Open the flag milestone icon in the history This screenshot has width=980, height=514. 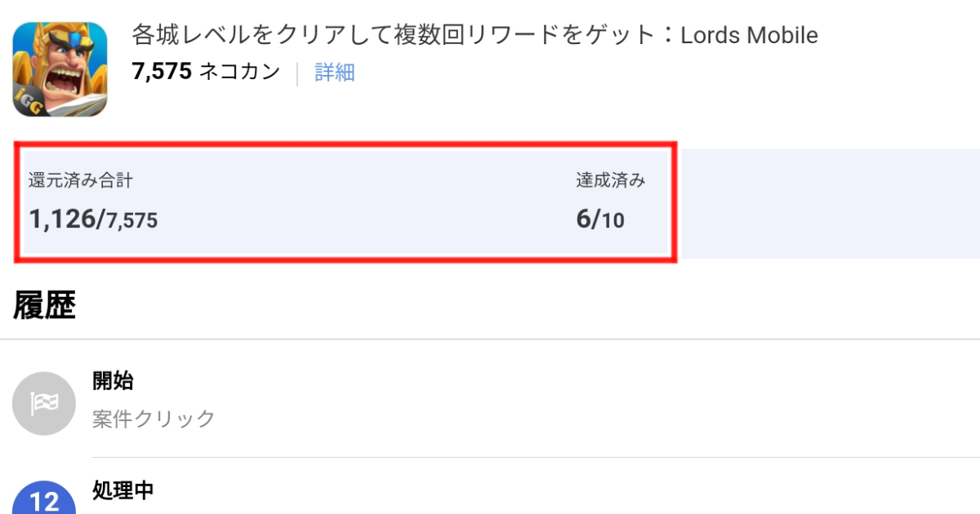coord(42,402)
